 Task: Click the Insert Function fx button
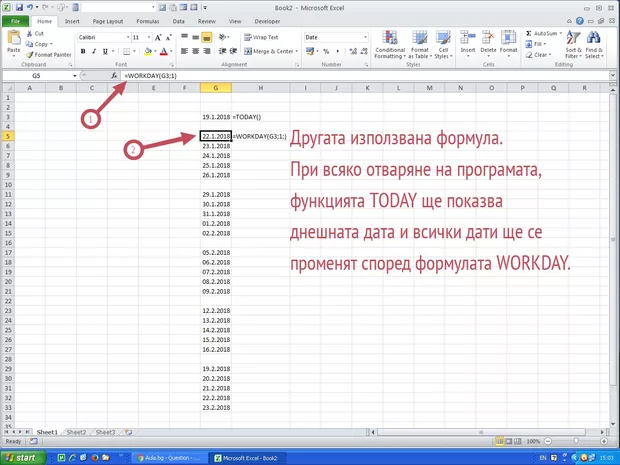(114, 76)
